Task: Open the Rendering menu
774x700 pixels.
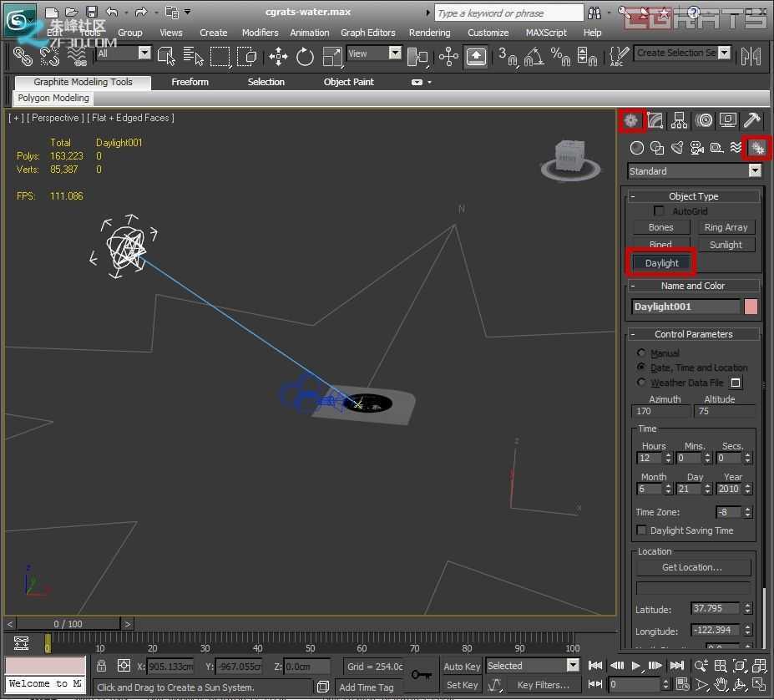Action: coord(429,33)
